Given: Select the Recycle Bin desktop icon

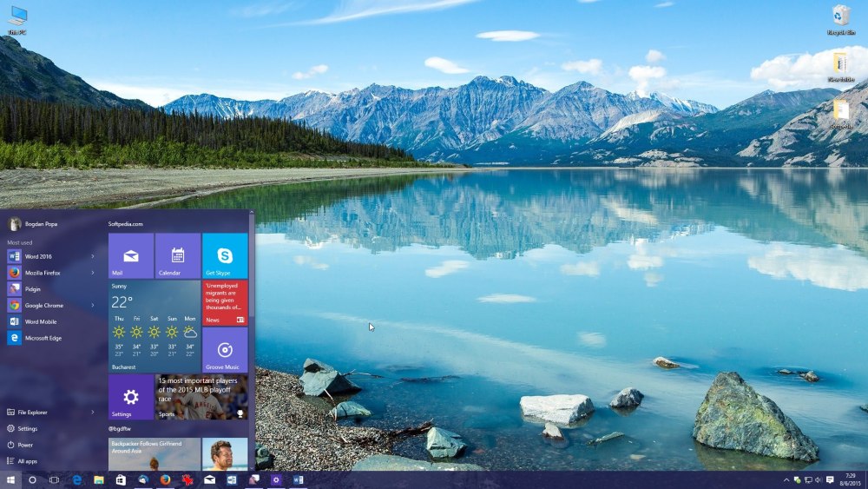Looking at the screenshot, I should tap(841, 20).
